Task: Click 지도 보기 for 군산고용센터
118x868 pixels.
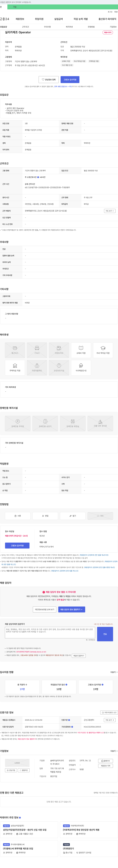Action: (x=110, y=720)
